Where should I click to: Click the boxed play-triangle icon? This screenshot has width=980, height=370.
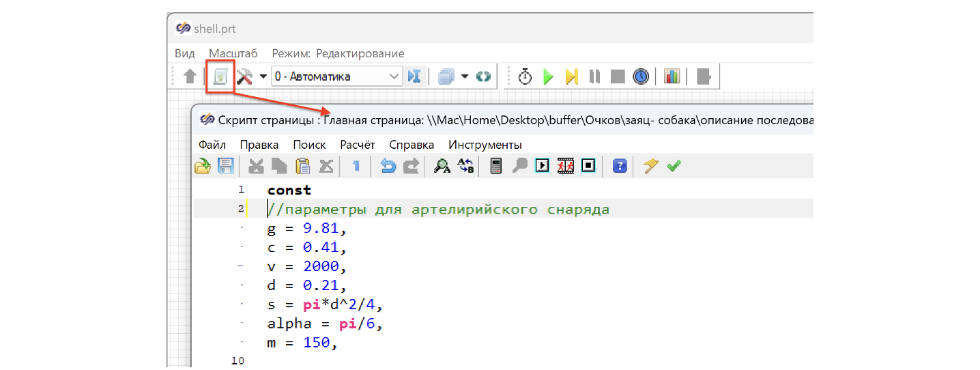[x=543, y=166]
